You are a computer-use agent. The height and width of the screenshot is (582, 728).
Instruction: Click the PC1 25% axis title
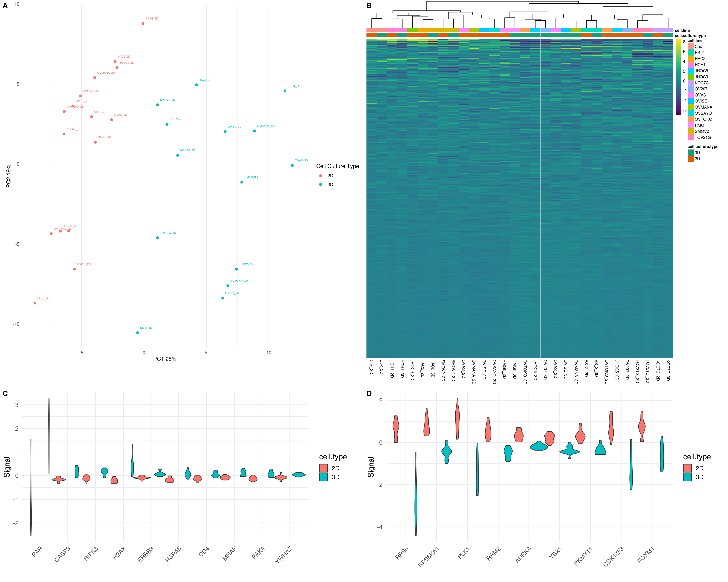click(x=165, y=359)
